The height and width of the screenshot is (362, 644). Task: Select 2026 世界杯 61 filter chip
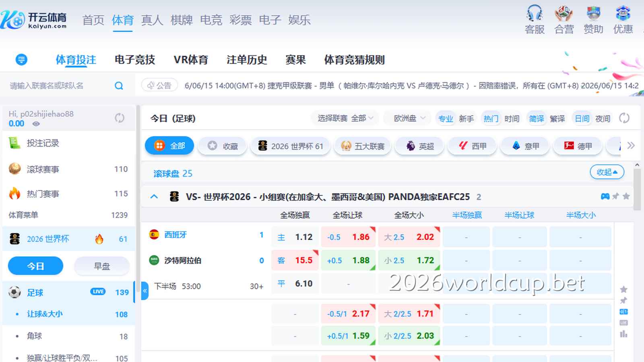(x=290, y=146)
